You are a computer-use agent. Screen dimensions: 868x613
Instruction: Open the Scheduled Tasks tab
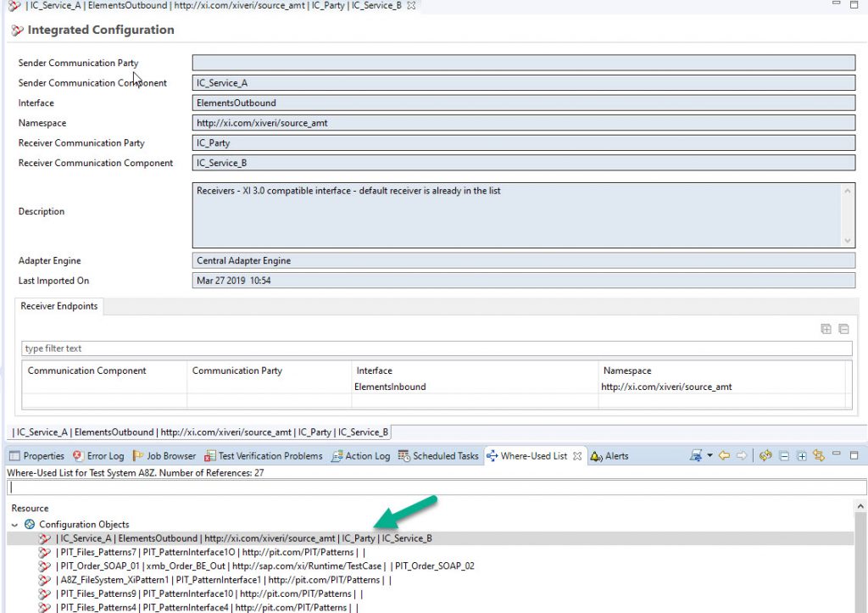[x=438, y=456]
